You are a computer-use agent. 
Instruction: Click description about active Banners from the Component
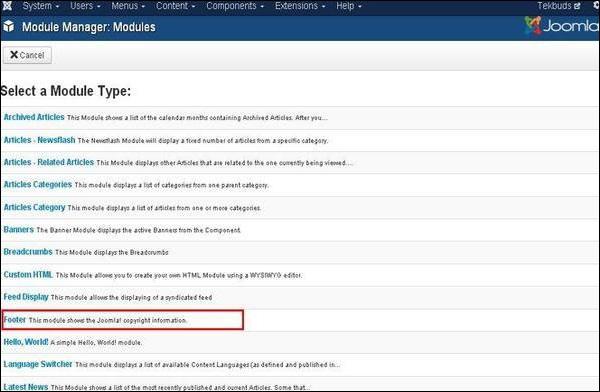[139, 230]
